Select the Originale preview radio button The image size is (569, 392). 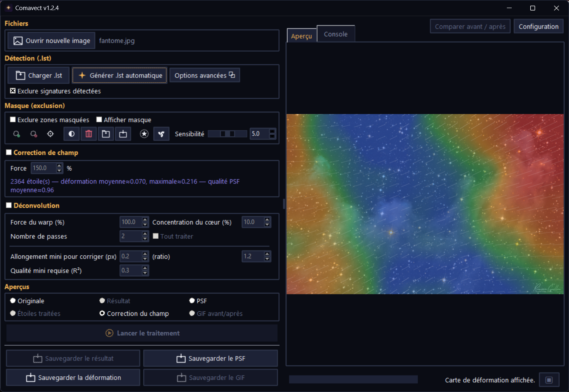pyautogui.click(x=13, y=301)
